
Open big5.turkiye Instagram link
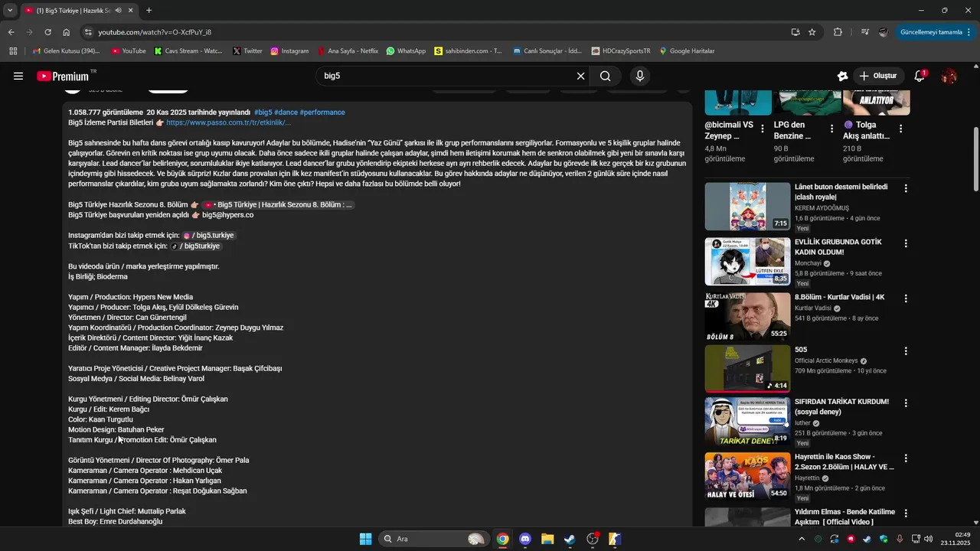point(208,236)
